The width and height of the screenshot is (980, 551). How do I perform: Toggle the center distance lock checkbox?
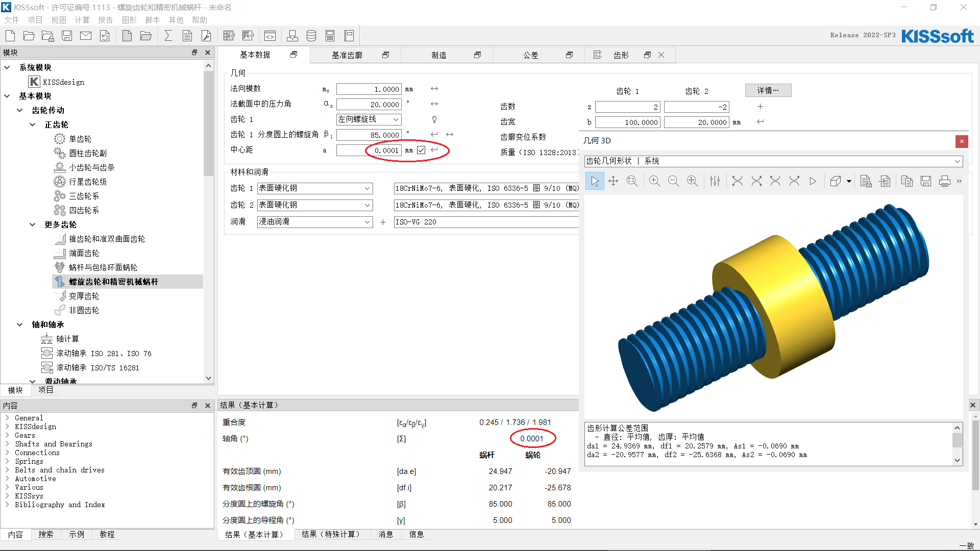pyautogui.click(x=421, y=150)
